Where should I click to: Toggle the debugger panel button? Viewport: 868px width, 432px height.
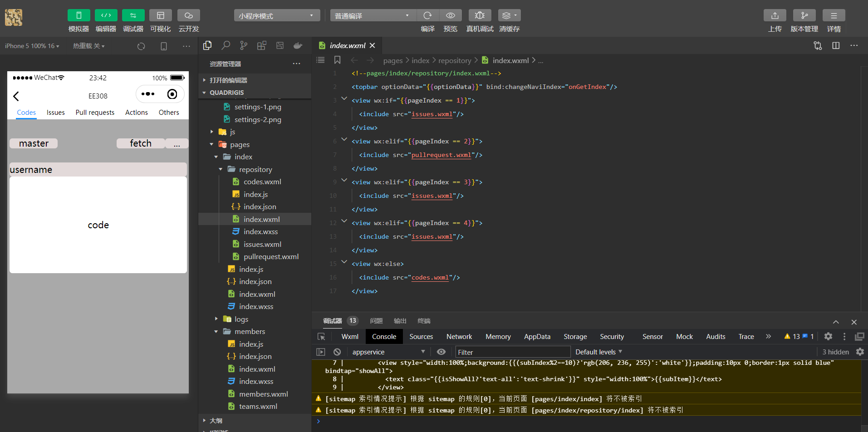click(133, 15)
